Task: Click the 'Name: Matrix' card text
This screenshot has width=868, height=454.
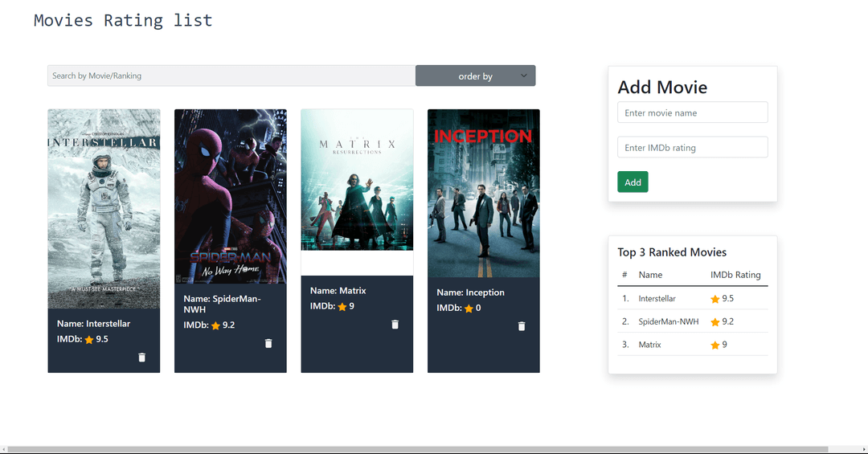Action: 338,291
